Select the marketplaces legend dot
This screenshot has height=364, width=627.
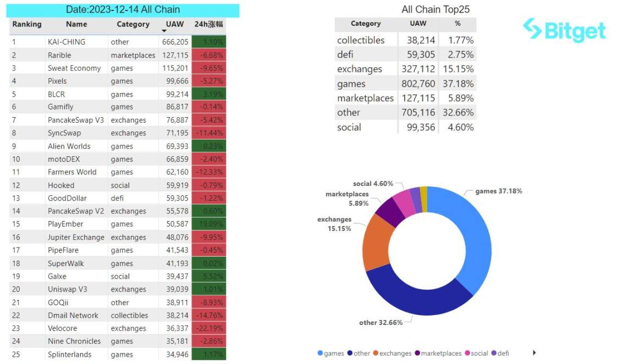[x=417, y=353]
